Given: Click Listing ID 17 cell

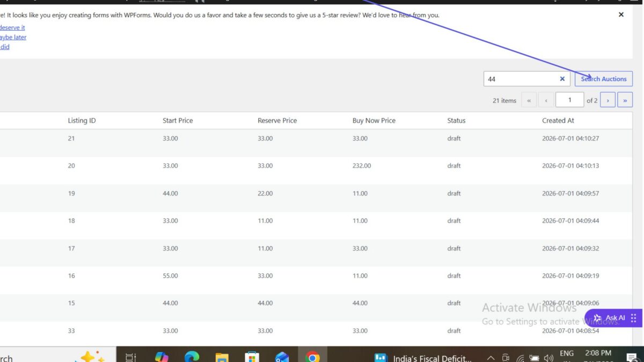Looking at the screenshot, I should click(71, 248).
